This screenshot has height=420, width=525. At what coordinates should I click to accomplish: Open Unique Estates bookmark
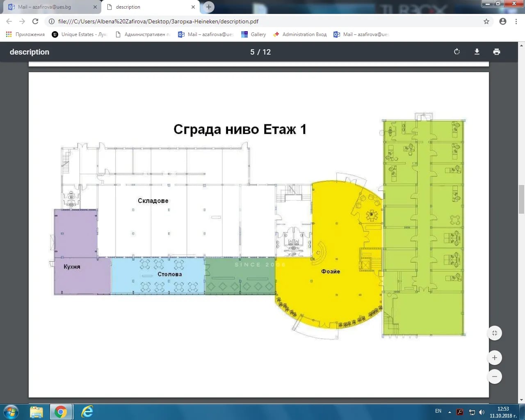click(79, 34)
